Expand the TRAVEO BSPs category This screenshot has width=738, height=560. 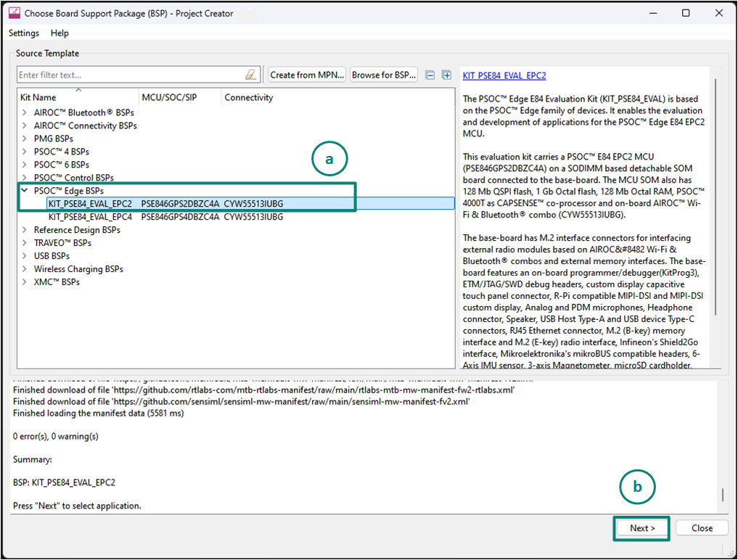(25, 243)
